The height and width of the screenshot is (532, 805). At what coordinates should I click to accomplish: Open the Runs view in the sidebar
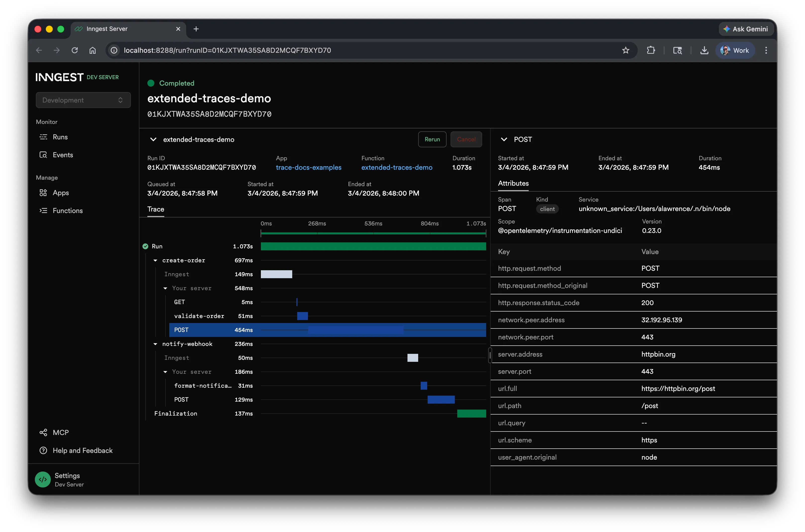pos(60,137)
